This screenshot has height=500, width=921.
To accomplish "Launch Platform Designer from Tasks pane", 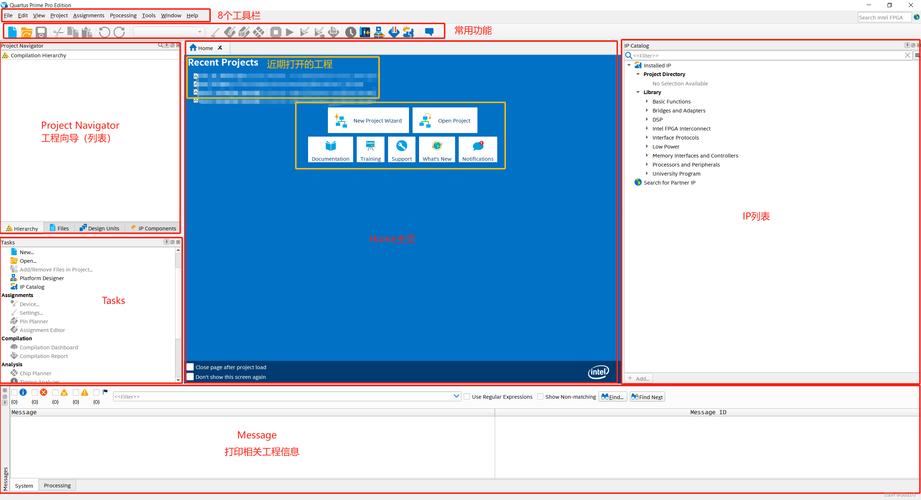I will click(x=37, y=278).
